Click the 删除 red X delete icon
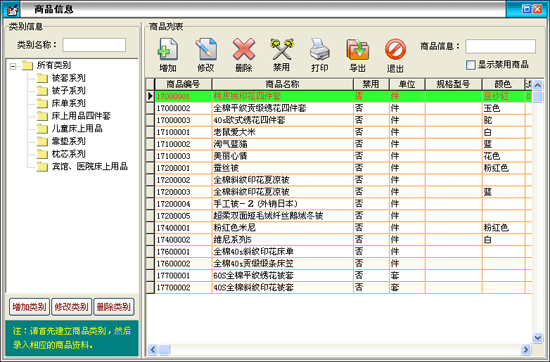Image resolution: width=550 pixels, height=362 pixels. 244,49
